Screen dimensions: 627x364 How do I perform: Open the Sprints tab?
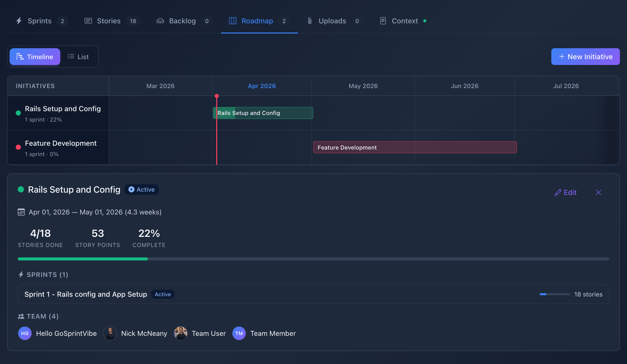pos(42,21)
